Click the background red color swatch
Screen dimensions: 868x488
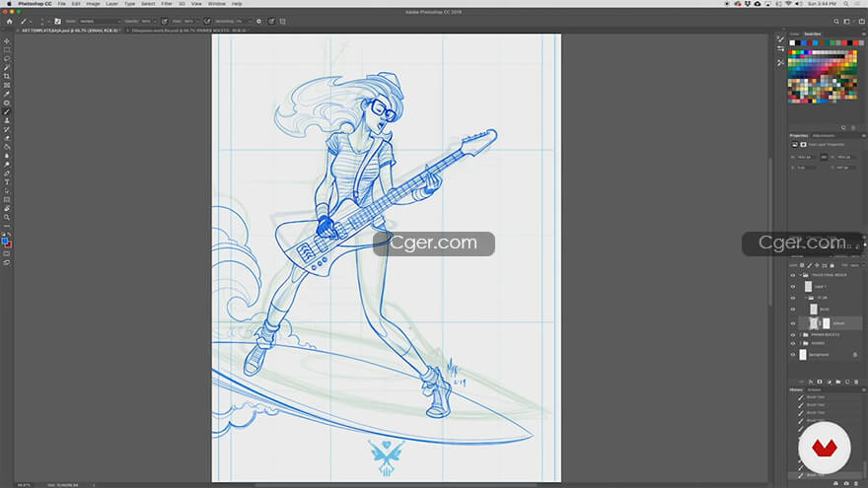pyautogui.click(x=10, y=245)
